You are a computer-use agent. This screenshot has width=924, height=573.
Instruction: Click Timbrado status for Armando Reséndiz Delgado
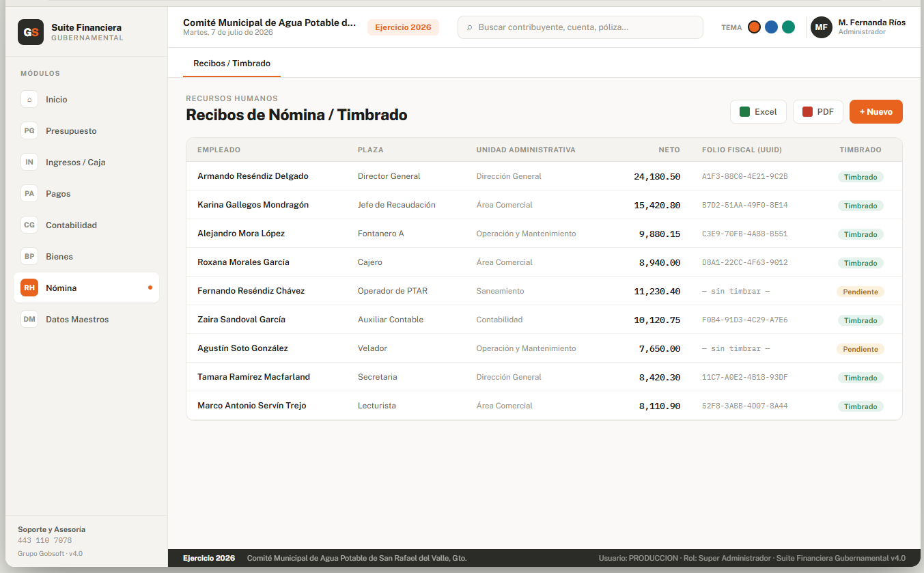(x=860, y=177)
